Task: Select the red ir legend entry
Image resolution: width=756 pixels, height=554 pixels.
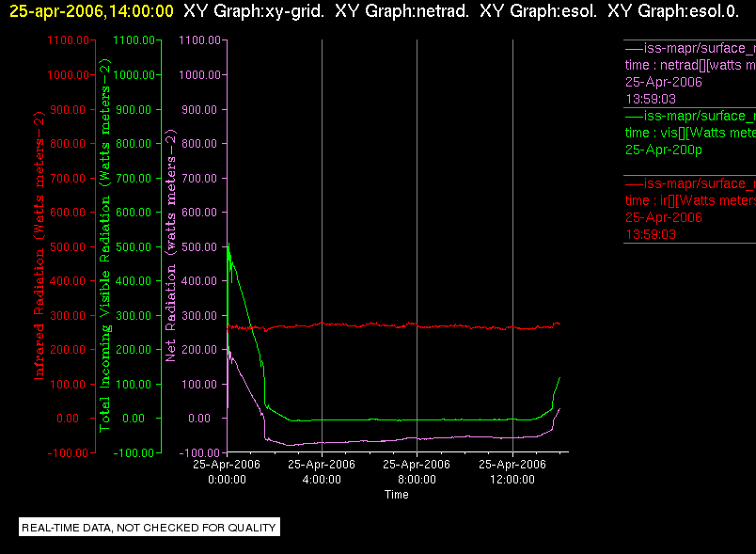Action: [690, 209]
